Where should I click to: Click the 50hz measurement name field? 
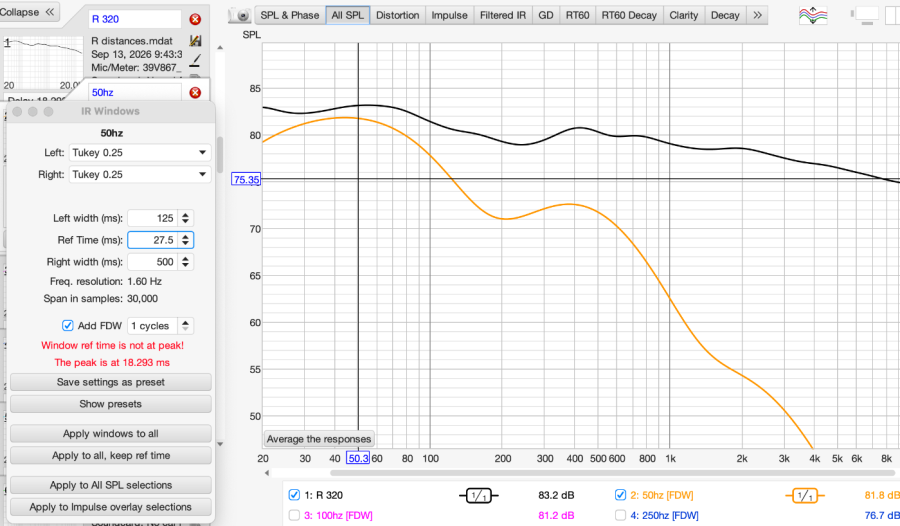click(135, 92)
